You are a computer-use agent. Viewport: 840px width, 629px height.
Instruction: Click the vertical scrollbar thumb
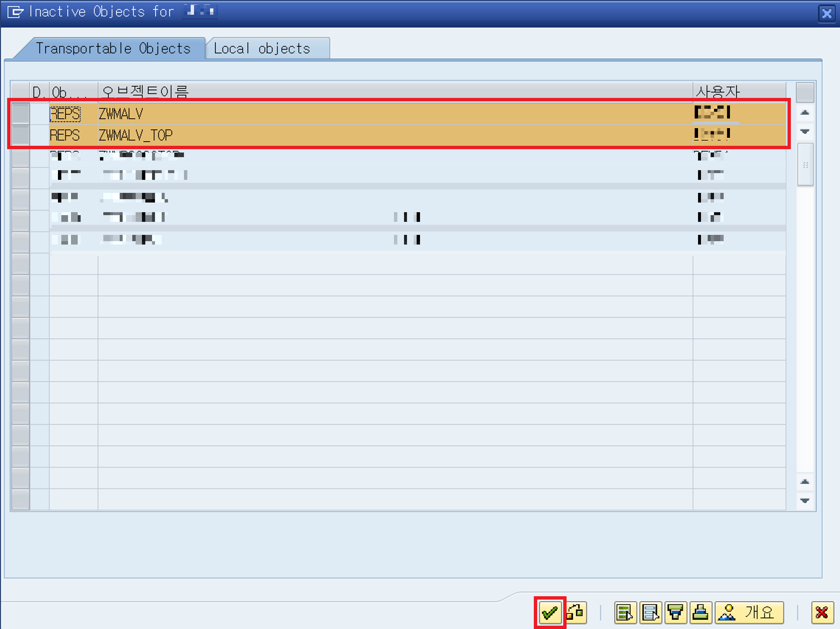[x=805, y=165]
